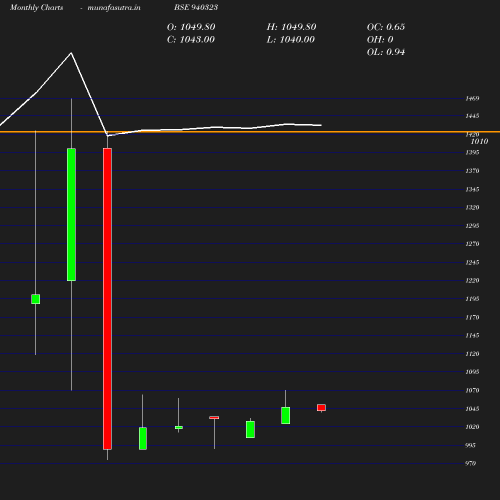Image resolution: width=500 pixels, height=500 pixels.
Task: Select the last red candle near 1045
Action: click(321, 408)
